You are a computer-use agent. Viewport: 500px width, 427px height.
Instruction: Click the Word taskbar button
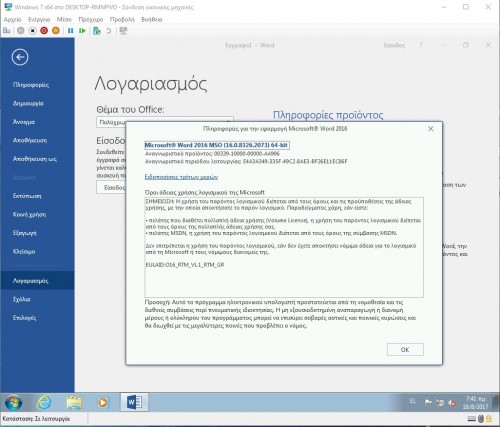tap(134, 402)
